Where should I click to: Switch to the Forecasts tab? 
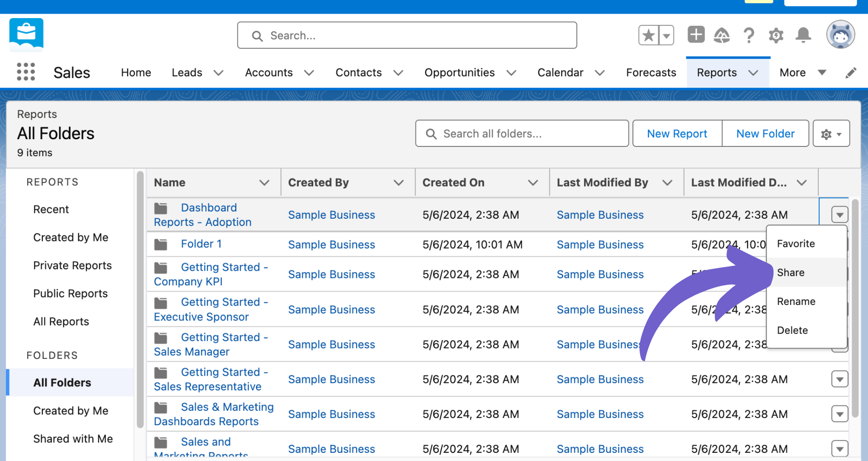click(651, 73)
